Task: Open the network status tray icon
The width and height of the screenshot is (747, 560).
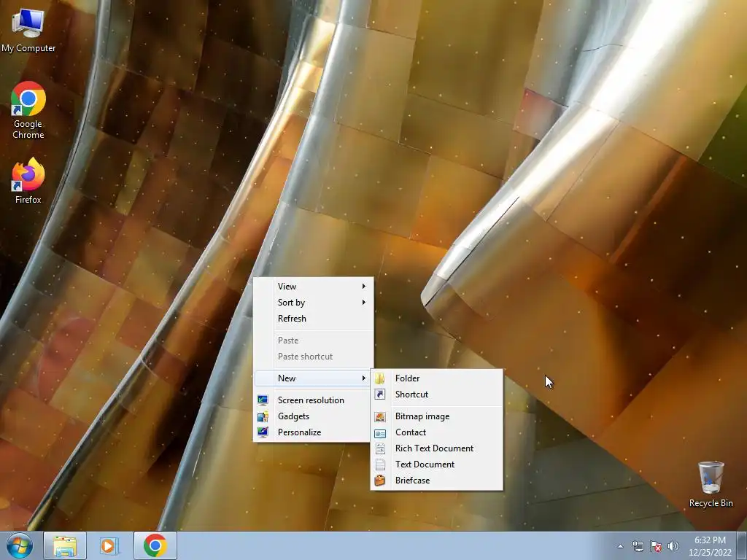Action: pos(638,546)
